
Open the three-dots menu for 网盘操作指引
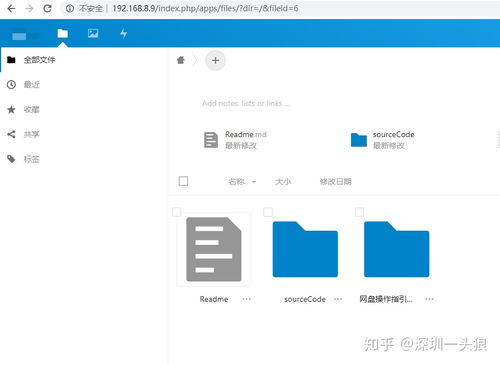pos(429,299)
